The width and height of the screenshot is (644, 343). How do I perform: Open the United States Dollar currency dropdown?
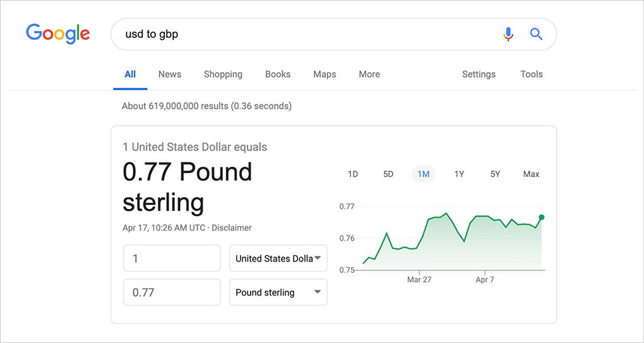[x=278, y=258]
